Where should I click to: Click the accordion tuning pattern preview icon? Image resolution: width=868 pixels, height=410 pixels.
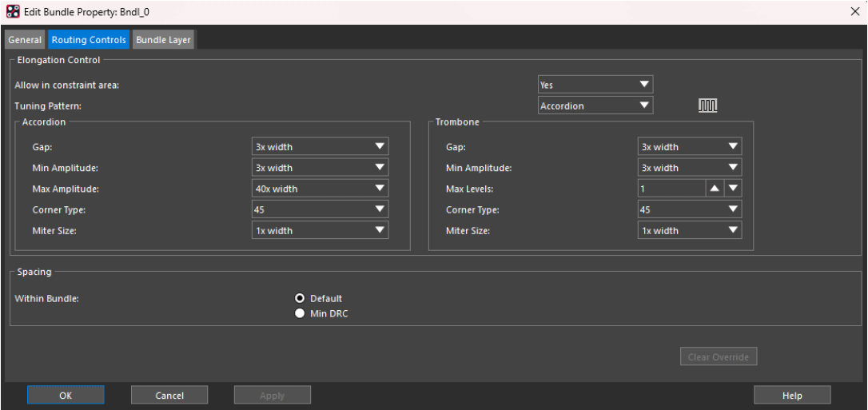click(x=708, y=105)
